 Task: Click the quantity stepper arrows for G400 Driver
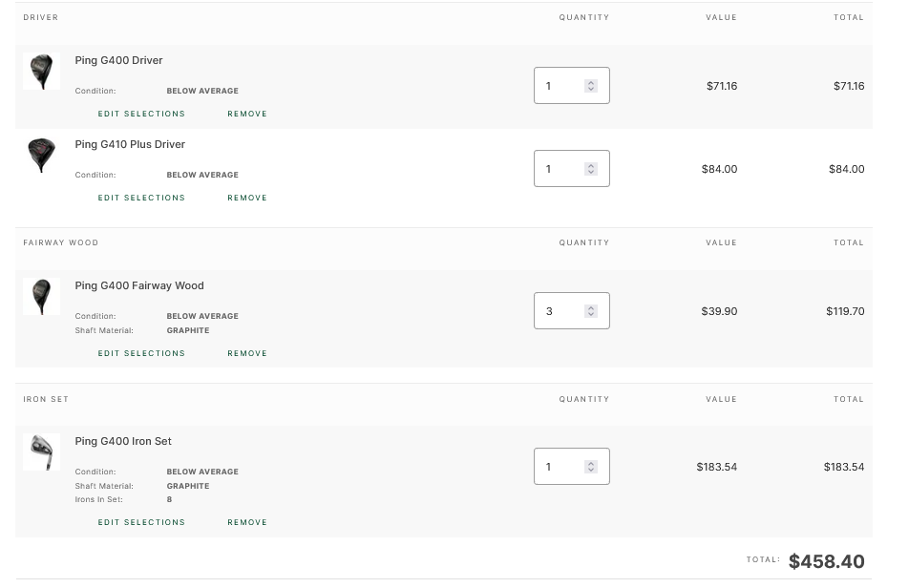coord(591,86)
